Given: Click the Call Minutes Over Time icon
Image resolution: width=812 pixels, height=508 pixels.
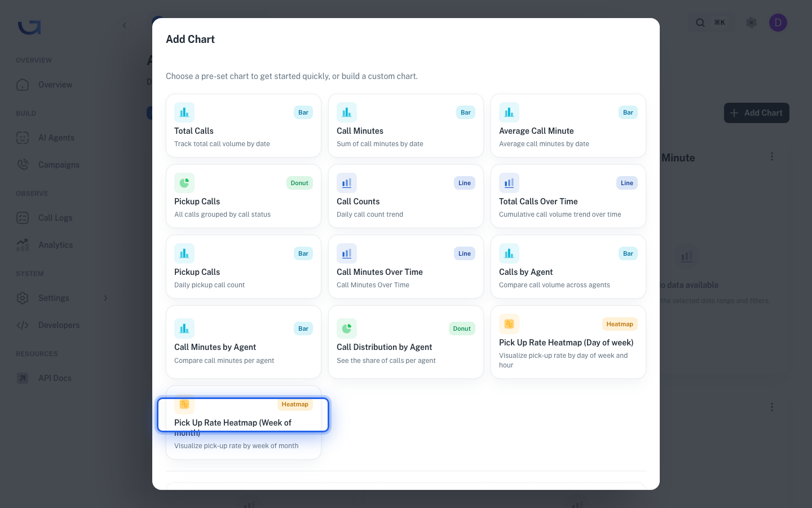Looking at the screenshot, I should pos(347,253).
